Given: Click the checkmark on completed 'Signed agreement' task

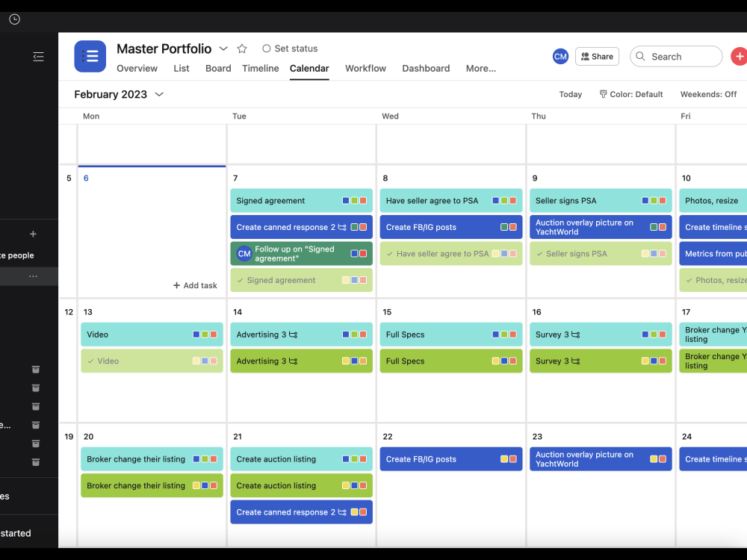Looking at the screenshot, I should [239, 280].
